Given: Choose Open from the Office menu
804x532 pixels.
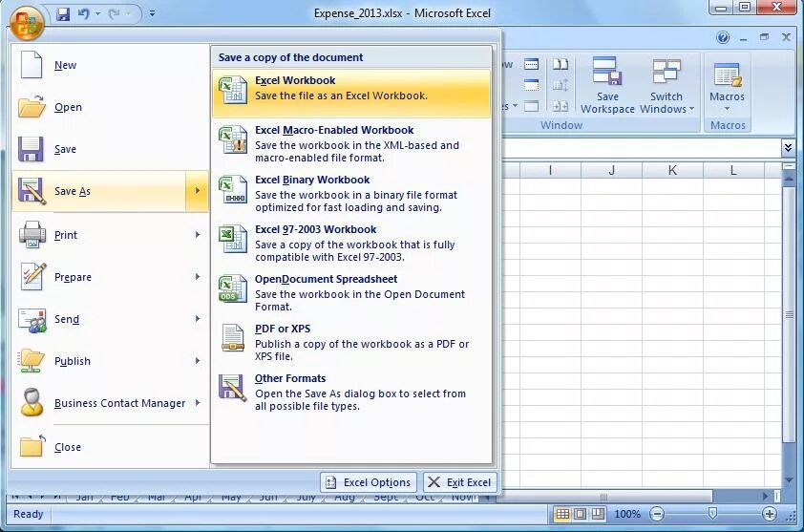Looking at the screenshot, I should click(x=110, y=107).
